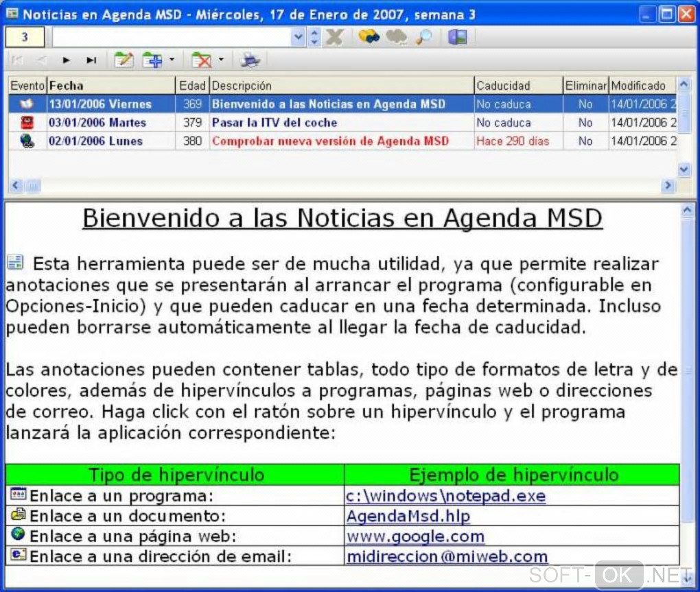Sort by the Descripción column header

click(x=342, y=85)
